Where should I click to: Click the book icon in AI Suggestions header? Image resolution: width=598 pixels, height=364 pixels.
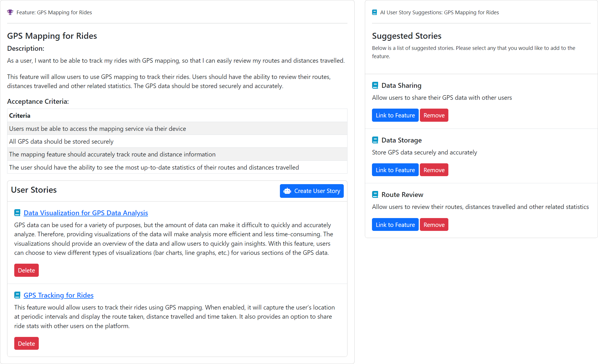pos(374,12)
